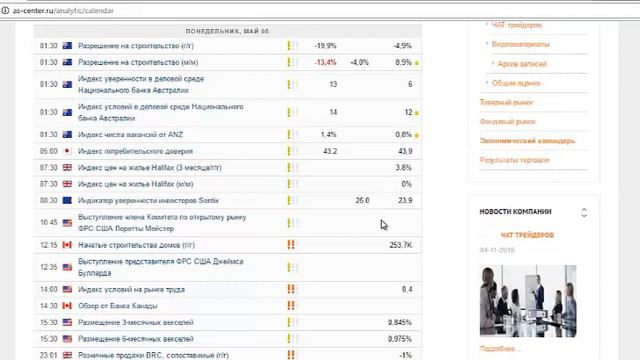This screenshot has width=640, height=360.
Task: Click event Индекс условий на рынке труда
Action: click(131, 289)
